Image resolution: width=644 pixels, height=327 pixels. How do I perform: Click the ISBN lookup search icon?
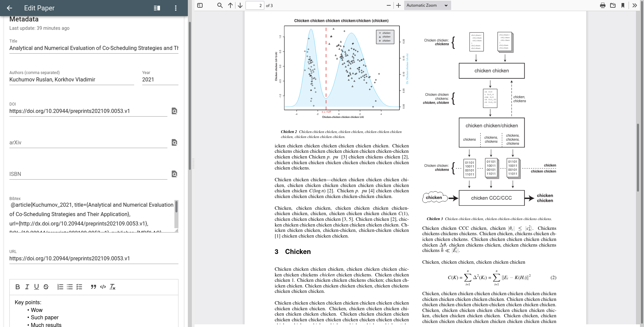tap(174, 174)
